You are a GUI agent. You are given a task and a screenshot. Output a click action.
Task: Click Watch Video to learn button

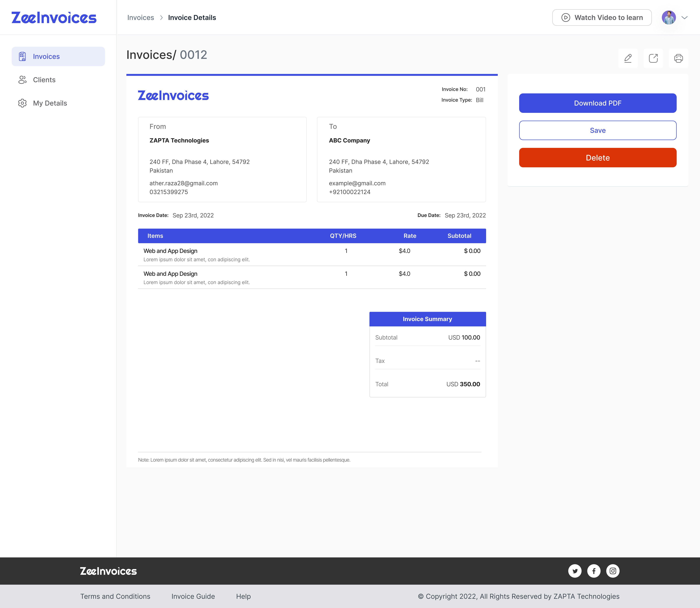coord(602,18)
